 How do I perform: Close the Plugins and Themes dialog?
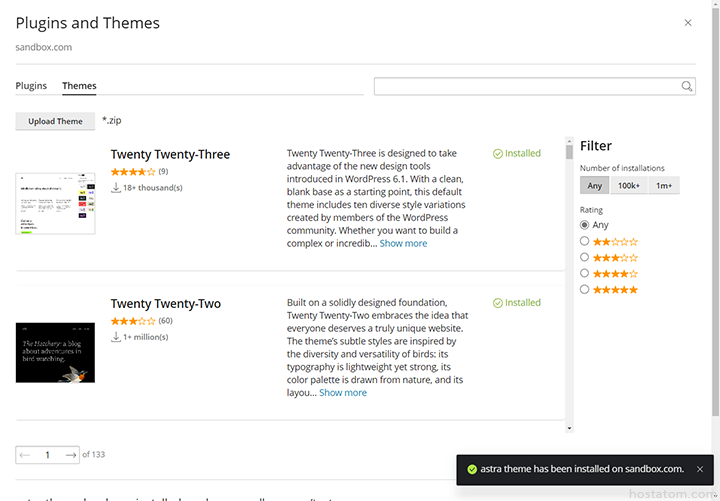coord(687,22)
